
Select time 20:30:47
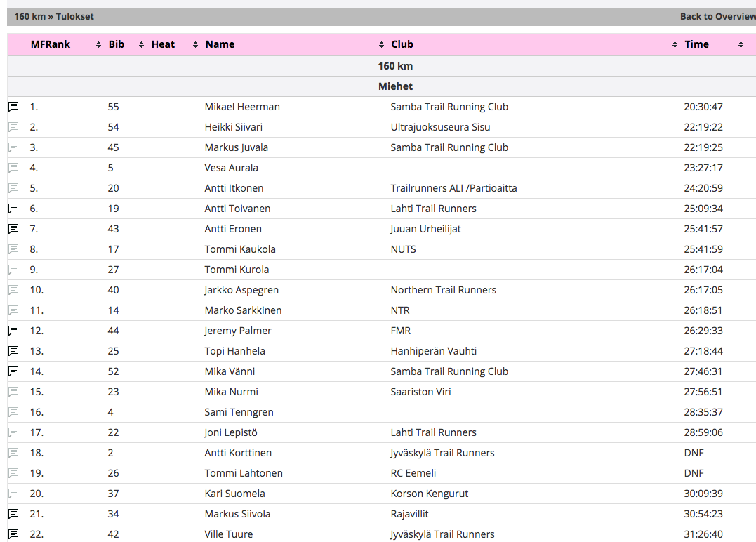coord(703,107)
